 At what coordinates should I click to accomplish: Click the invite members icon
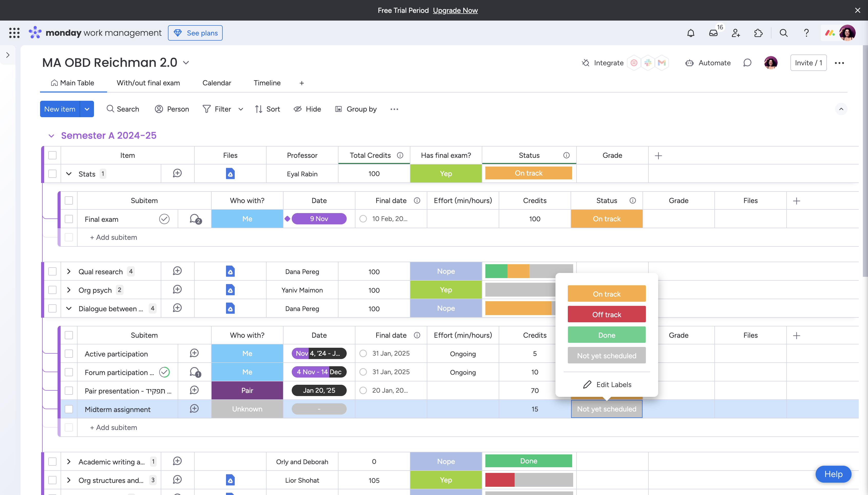pyautogui.click(x=736, y=33)
